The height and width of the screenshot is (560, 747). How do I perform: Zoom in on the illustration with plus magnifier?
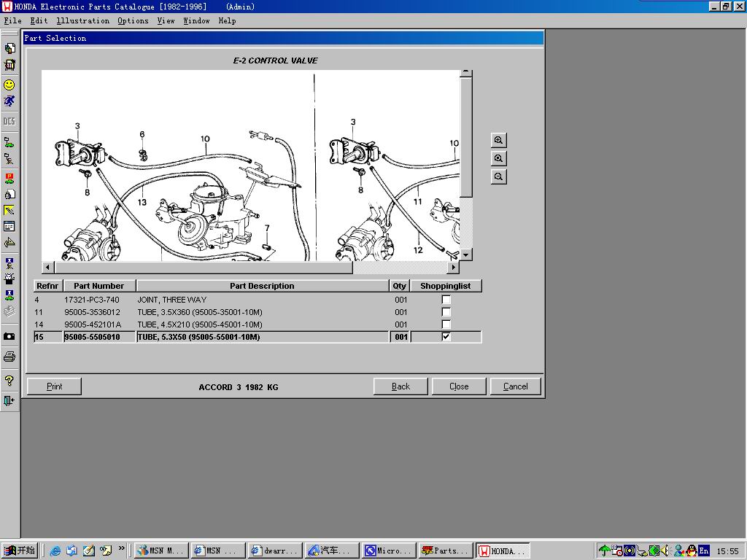tap(498, 140)
